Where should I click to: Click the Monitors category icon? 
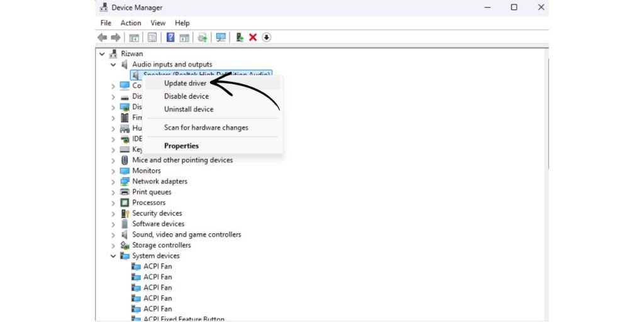pos(125,170)
